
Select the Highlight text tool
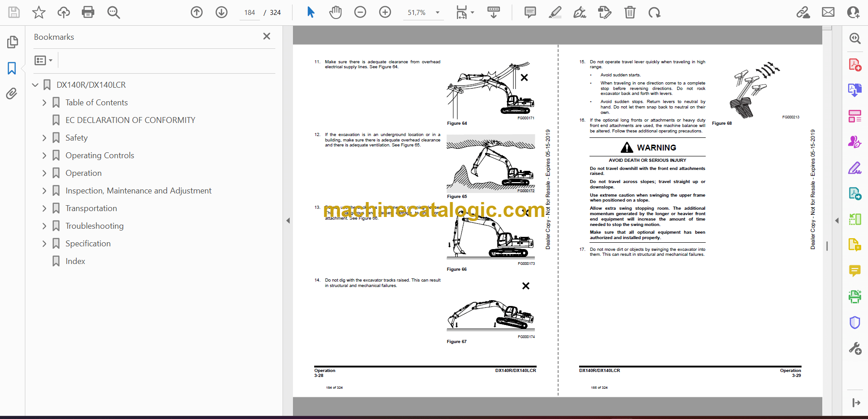point(555,12)
